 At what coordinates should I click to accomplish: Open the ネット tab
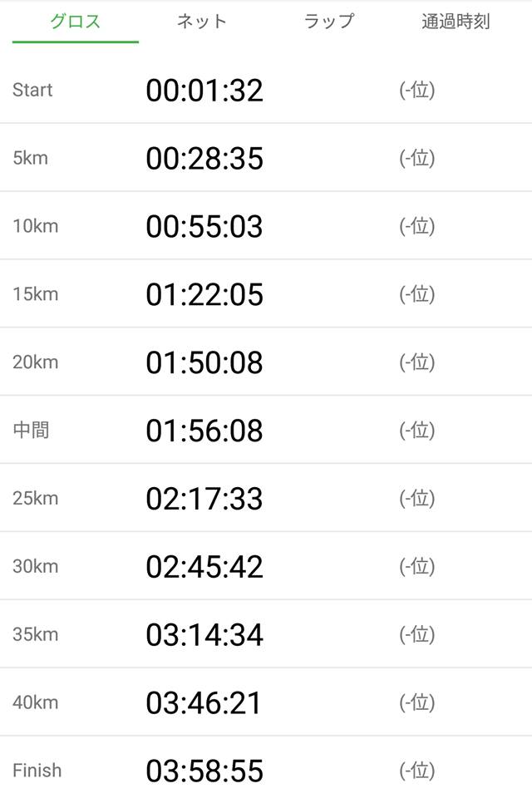click(x=202, y=22)
